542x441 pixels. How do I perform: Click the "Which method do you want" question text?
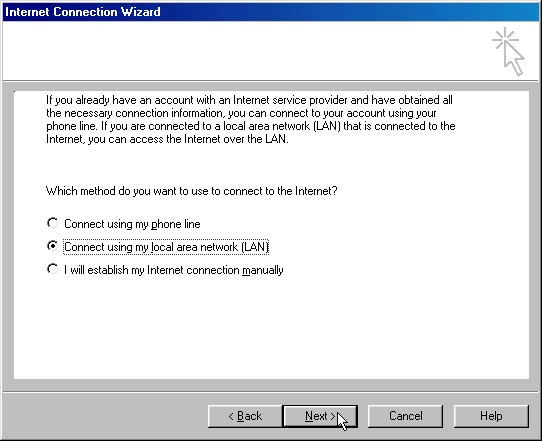tap(191, 191)
